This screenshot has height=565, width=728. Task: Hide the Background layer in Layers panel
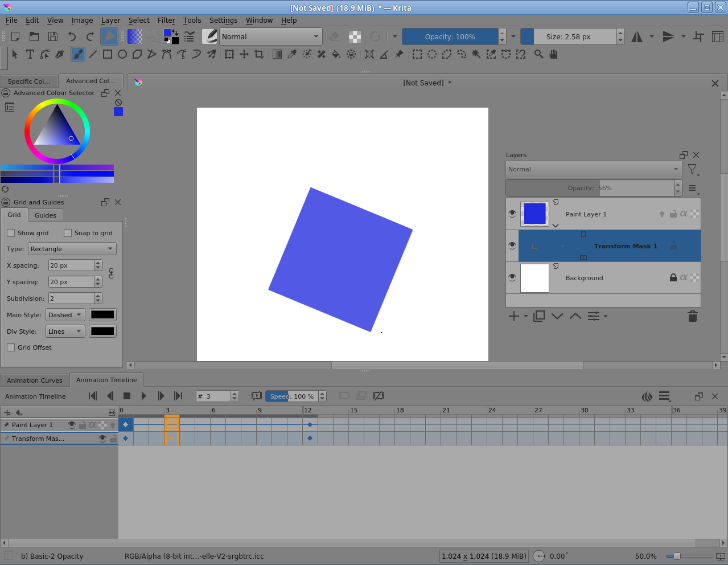(x=512, y=277)
